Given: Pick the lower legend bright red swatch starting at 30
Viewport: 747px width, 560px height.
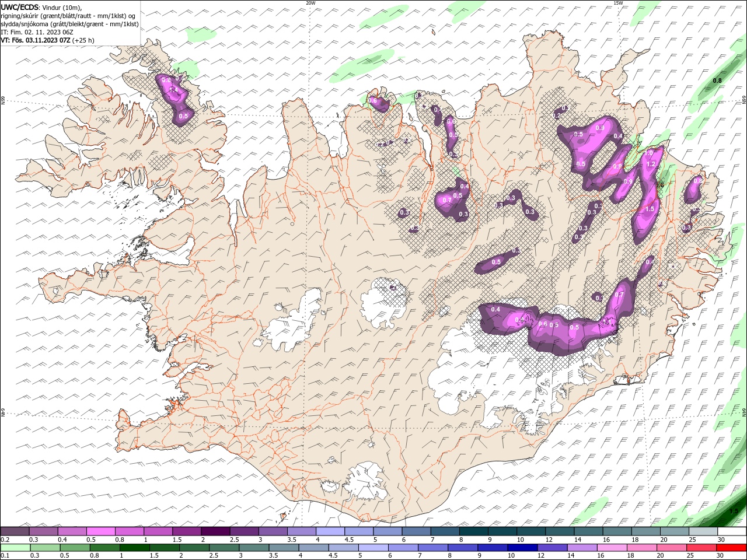Looking at the screenshot, I should point(731,547).
